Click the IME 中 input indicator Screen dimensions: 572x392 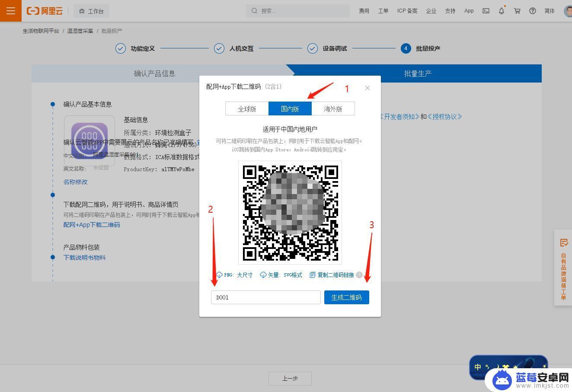(478, 367)
